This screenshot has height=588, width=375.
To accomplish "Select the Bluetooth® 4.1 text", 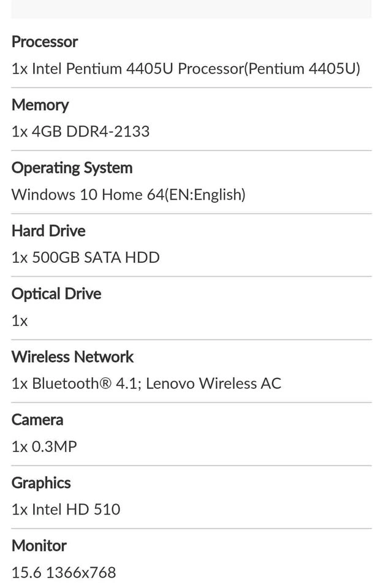I will pyautogui.click(x=85, y=383).
